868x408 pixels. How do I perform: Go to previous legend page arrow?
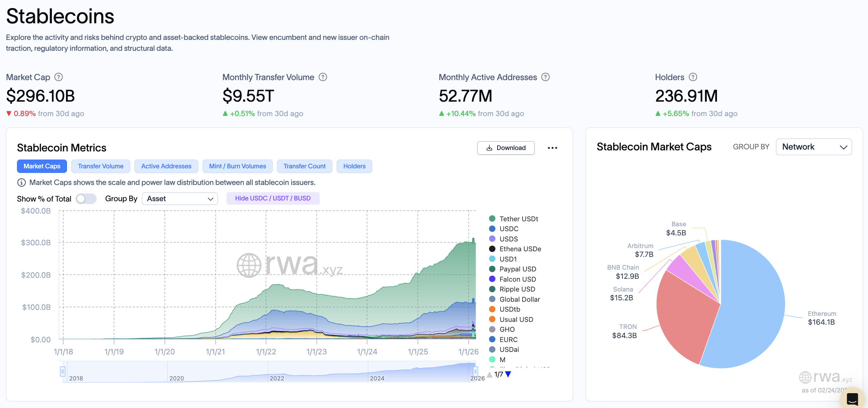tap(489, 374)
